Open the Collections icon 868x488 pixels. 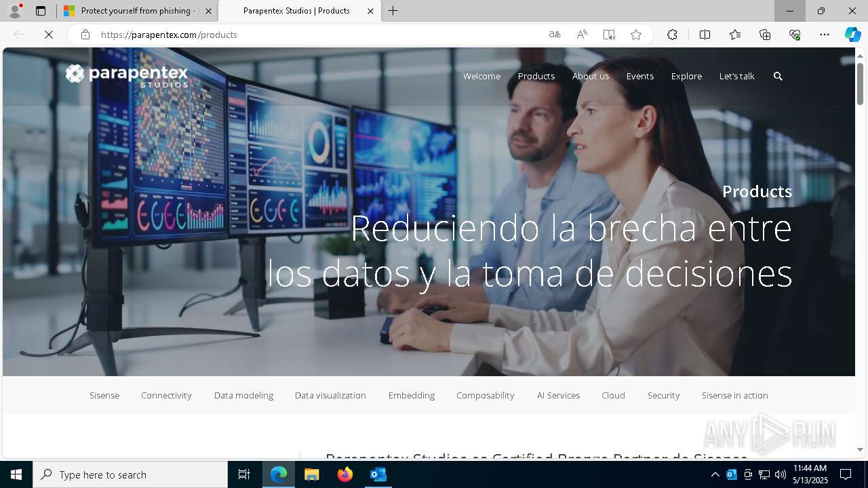765,35
